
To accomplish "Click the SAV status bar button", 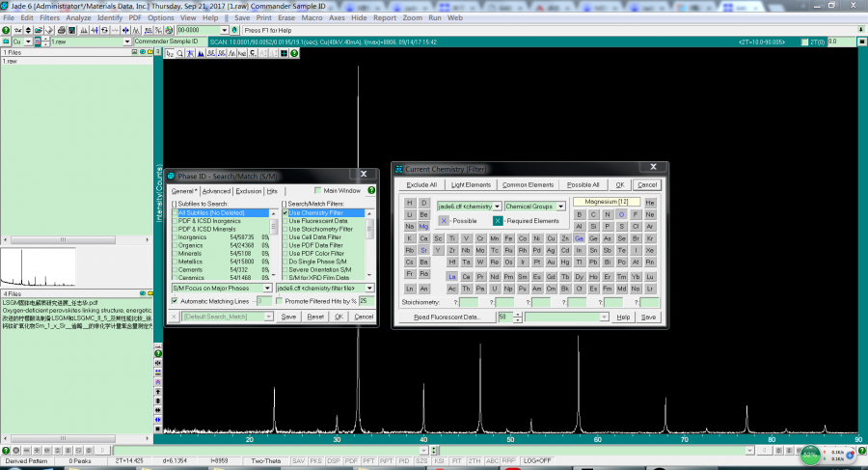I will pos(299,460).
